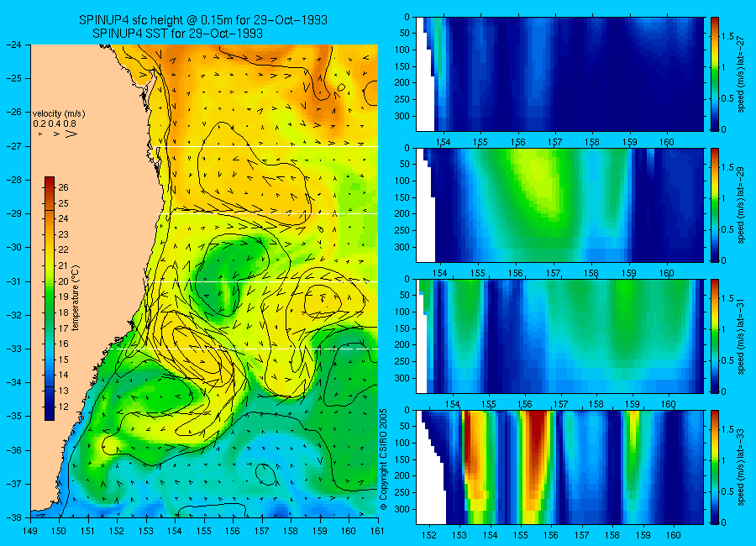Click the '-24' latitude label on the map
The height and width of the screenshot is (546, 756).
[14, 45]
